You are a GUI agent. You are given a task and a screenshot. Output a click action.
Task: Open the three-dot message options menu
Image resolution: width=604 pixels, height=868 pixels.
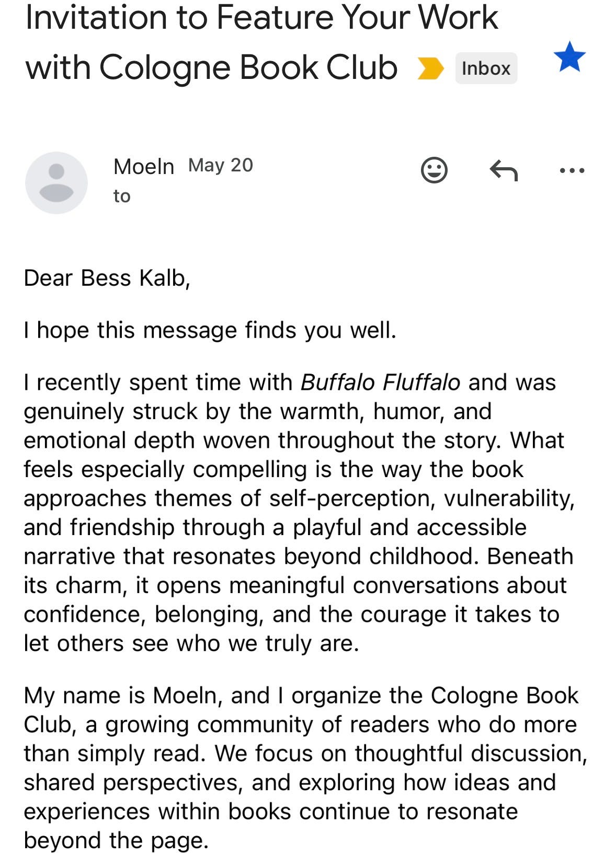(572, 170)
